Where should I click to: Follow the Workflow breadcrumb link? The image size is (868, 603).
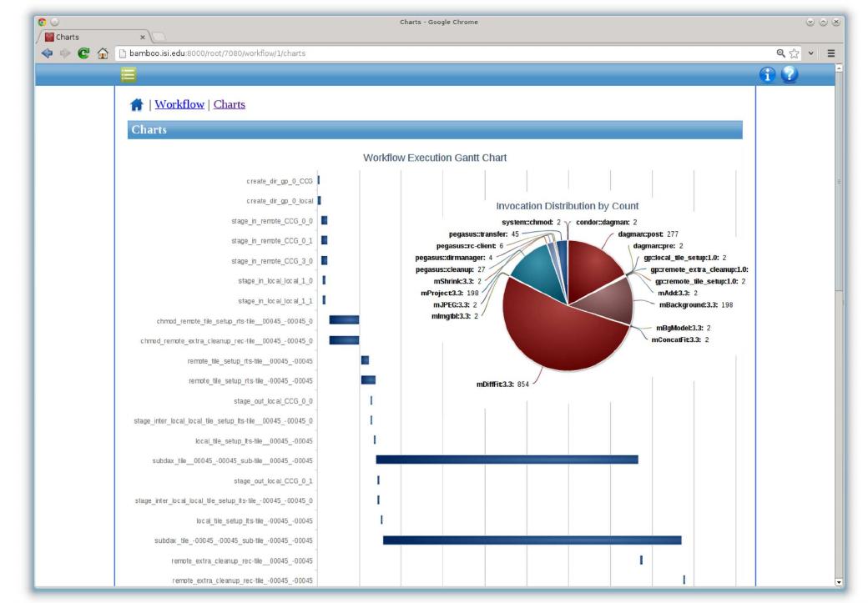[x=179, y=104]
